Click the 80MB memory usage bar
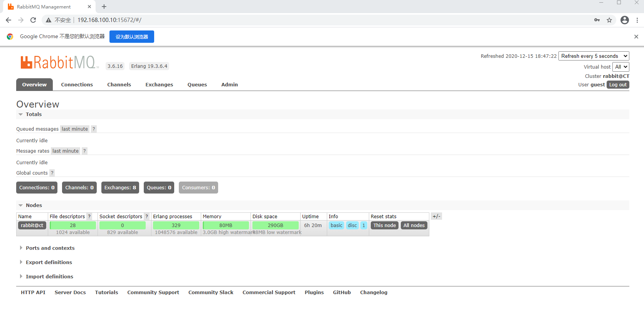644x335 pixels. (226, 226)
